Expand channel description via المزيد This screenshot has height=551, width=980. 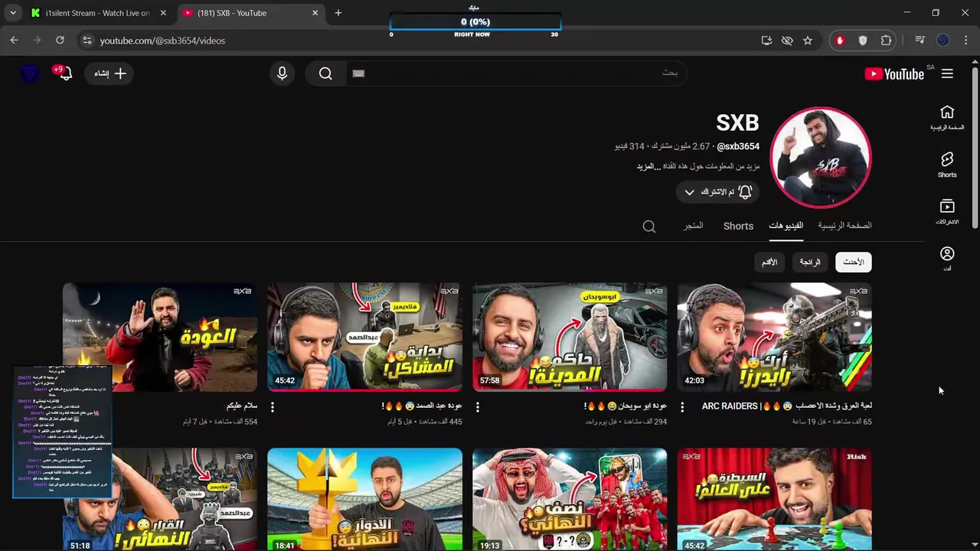tap(648, 167)
